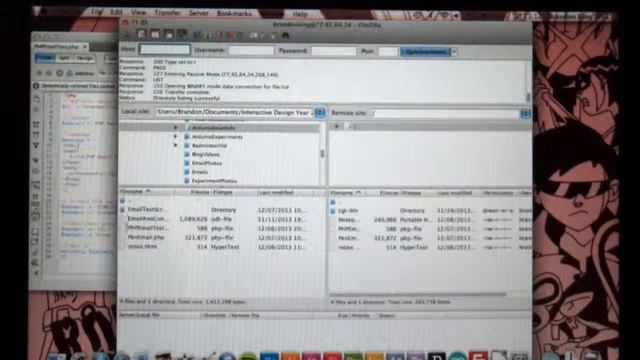
Task: Expand the ArduinoExperiments folder in local tree
Action: (x=176, y=136)
